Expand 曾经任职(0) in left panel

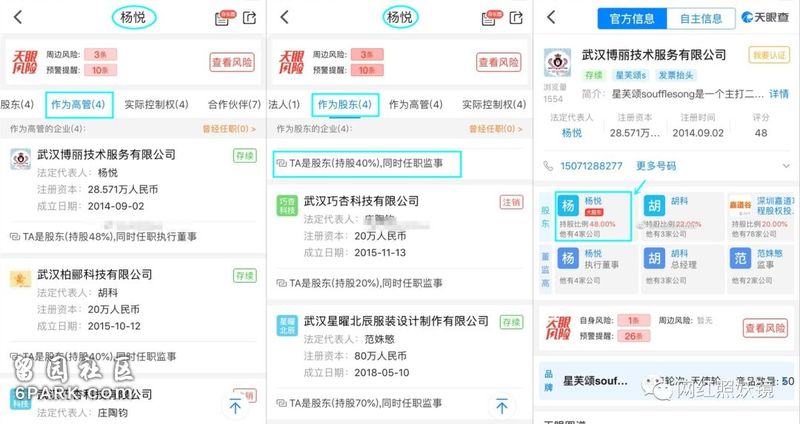tap(230, 129)
